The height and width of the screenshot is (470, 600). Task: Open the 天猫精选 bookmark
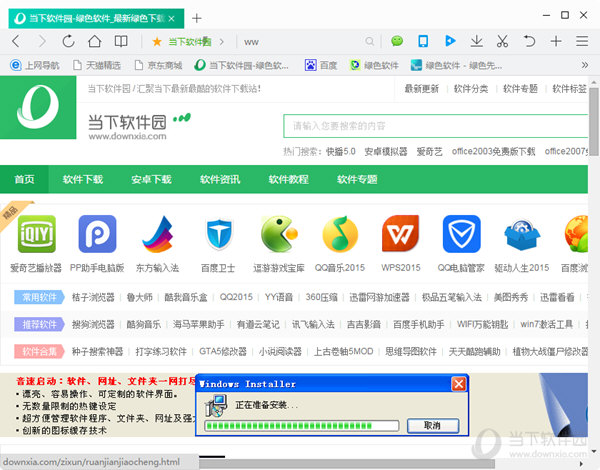97,65
